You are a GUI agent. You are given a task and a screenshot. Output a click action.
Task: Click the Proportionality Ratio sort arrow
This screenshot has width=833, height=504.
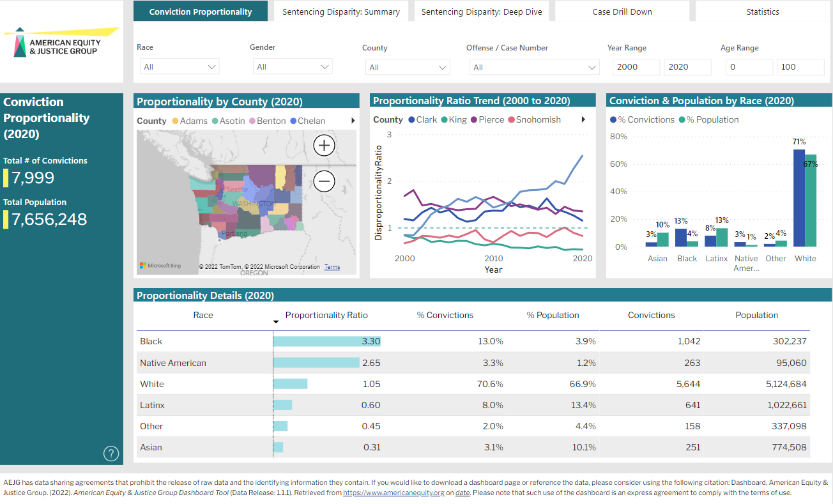276,322
